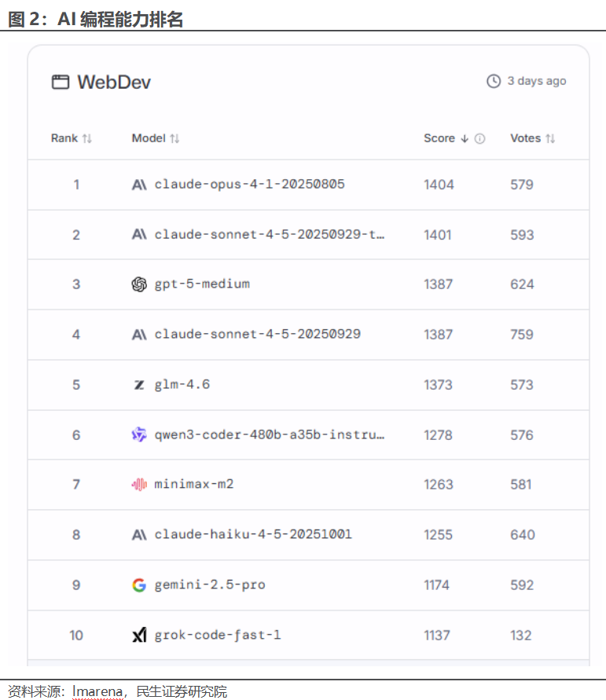Click the Z logo beside glm-4.6
Image resolution: width=606 pixels, height=700 pixels.
(x=139, y=385)
